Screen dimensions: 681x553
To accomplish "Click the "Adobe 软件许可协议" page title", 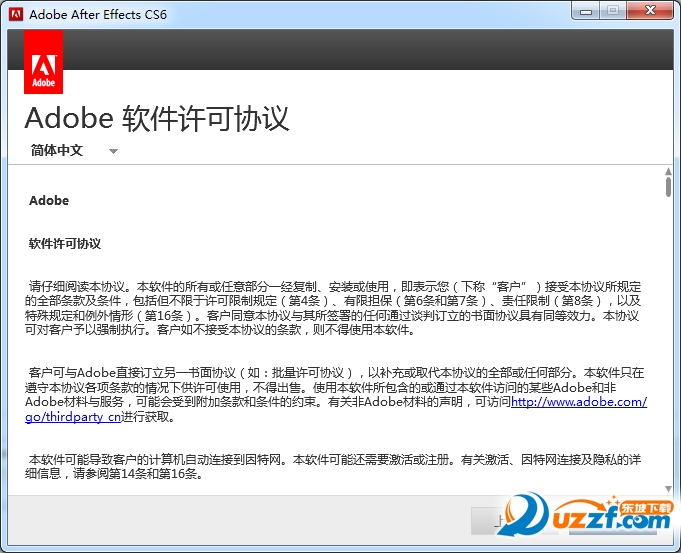I will 157,118.
